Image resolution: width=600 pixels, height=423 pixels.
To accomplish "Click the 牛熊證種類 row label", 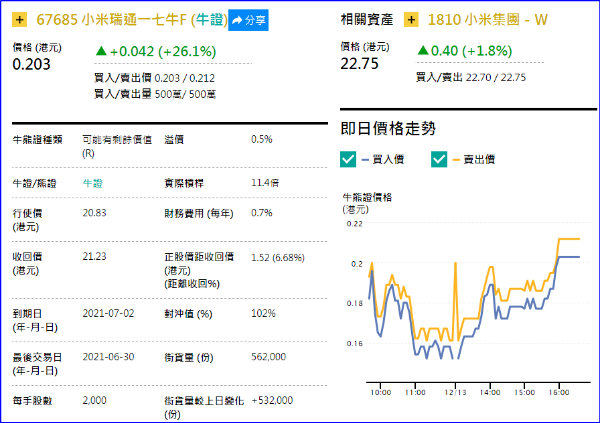I will [38, 140].
